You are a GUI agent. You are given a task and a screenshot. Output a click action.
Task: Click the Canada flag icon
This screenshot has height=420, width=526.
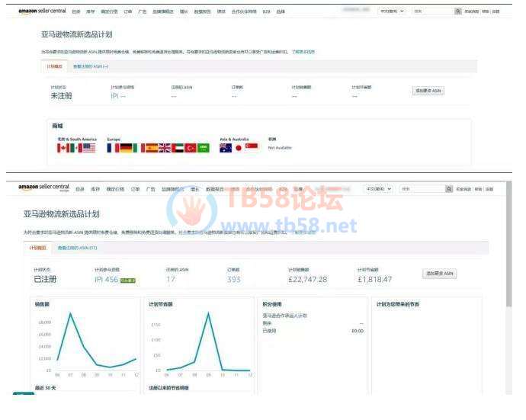pos(63,149)
